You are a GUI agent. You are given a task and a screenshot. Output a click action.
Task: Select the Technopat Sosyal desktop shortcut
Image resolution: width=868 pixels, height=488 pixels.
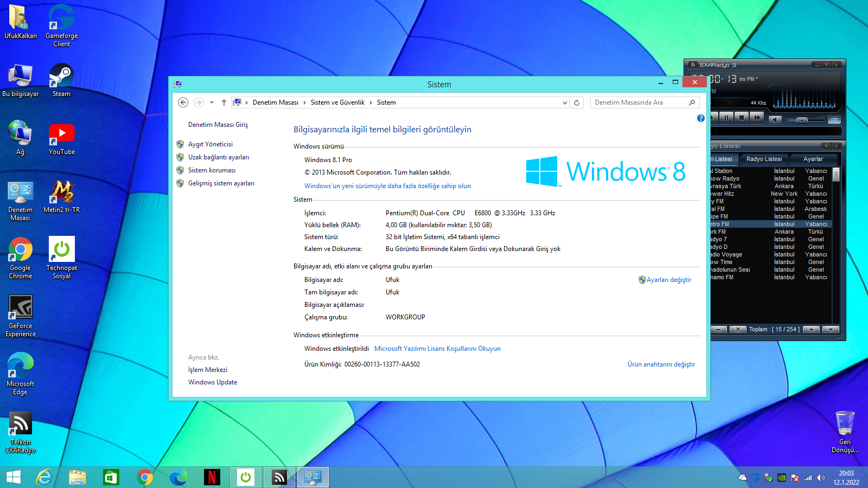[x=61, y=258]
